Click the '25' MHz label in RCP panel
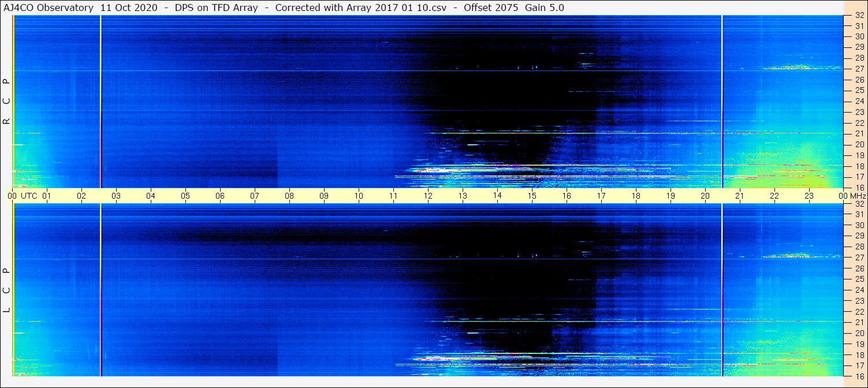This screenshot has height=388, width=868. [x=859, y=91]
